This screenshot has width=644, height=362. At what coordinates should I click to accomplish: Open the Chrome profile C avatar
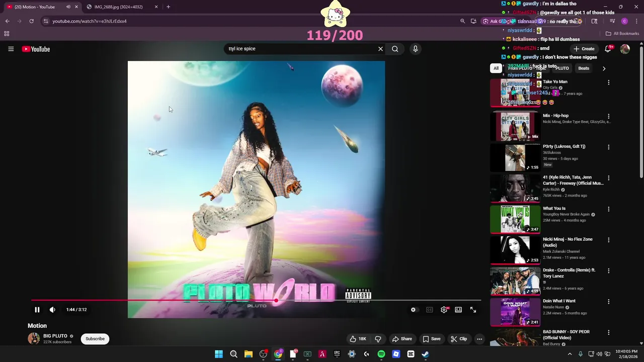point(624,21)
